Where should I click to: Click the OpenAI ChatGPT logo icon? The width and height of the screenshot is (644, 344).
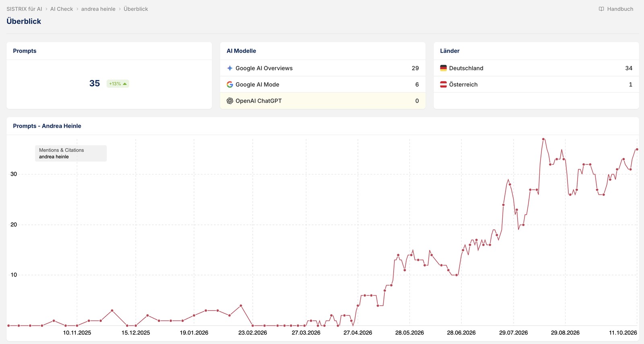tap(230, 101)
